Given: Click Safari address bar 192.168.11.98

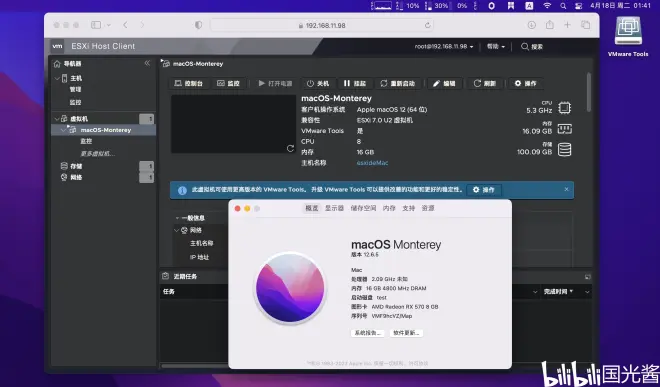Looking at the screenshot, I should (x=322, y=25).
